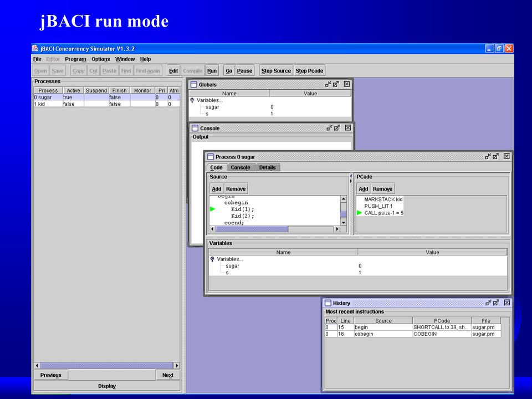Click the 'CALL psize-1 = 5' PCode line
Viewport: 532px width, 399px height.
click(383, 213)
